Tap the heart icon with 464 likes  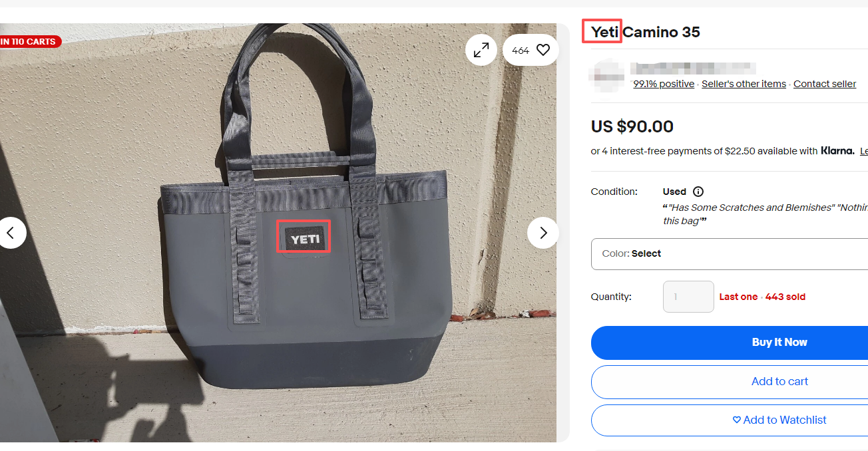pos(531,50)
